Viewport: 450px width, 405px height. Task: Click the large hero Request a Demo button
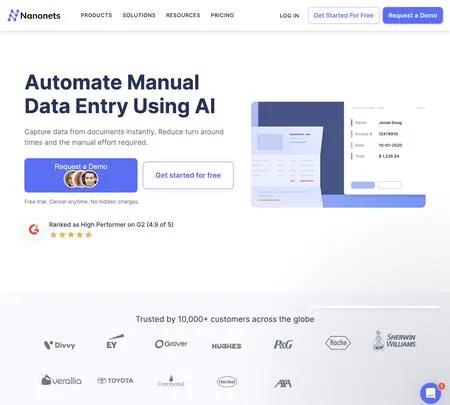(81, 175)
